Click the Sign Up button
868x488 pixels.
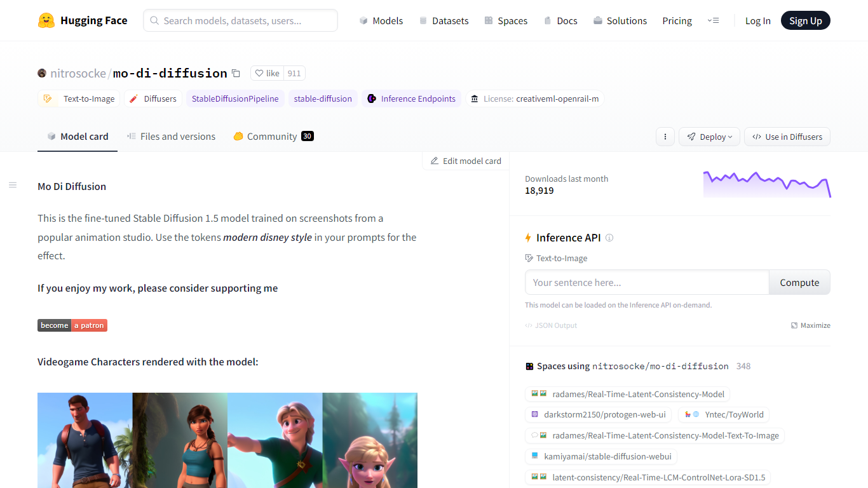pos(805,20)
